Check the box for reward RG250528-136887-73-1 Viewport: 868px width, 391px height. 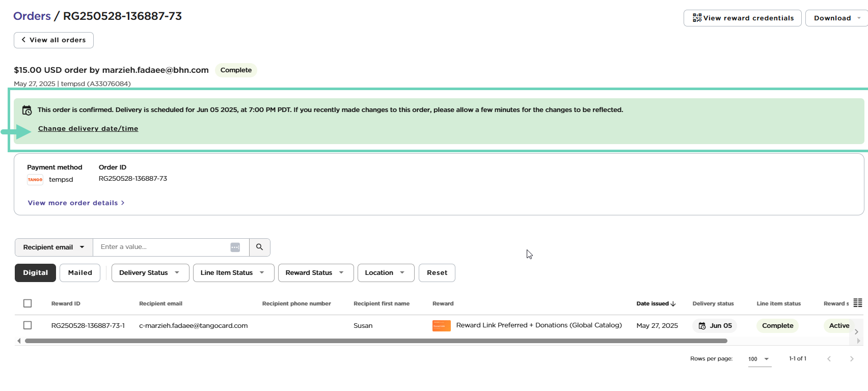(x=28, y=325)
